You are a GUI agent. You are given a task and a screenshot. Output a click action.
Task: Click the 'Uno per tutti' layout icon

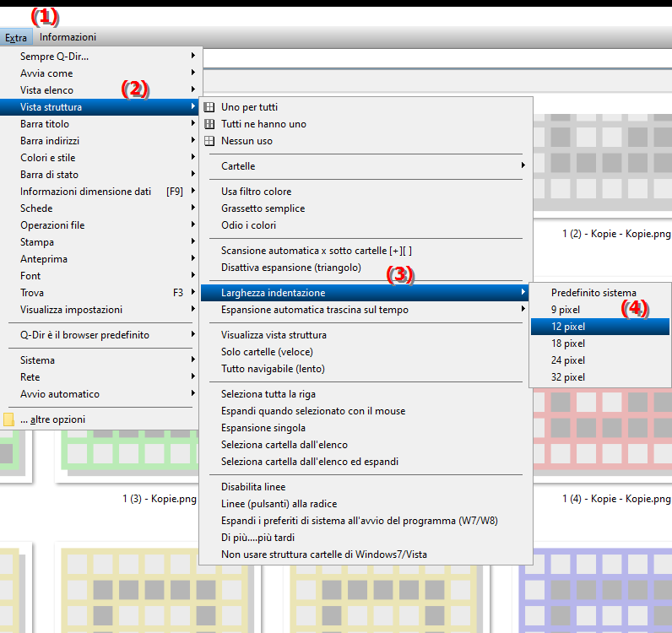coord(209,107)
